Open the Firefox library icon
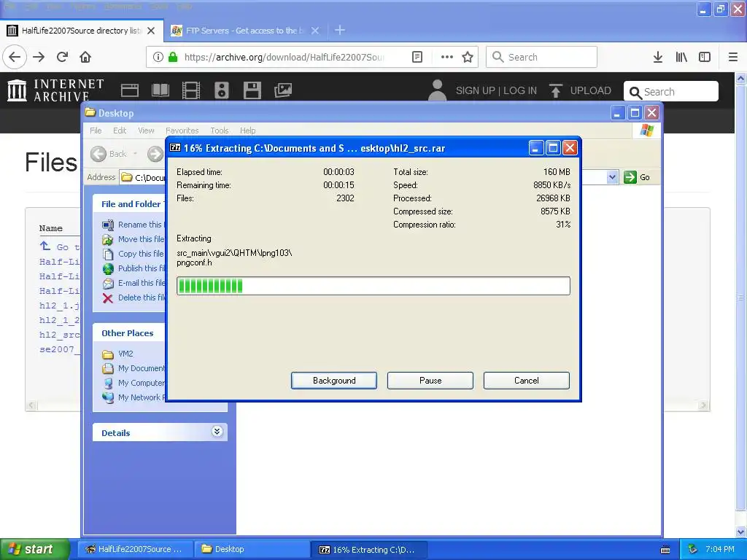The width and height of the screenshot is (747, 560). (681, 57)
